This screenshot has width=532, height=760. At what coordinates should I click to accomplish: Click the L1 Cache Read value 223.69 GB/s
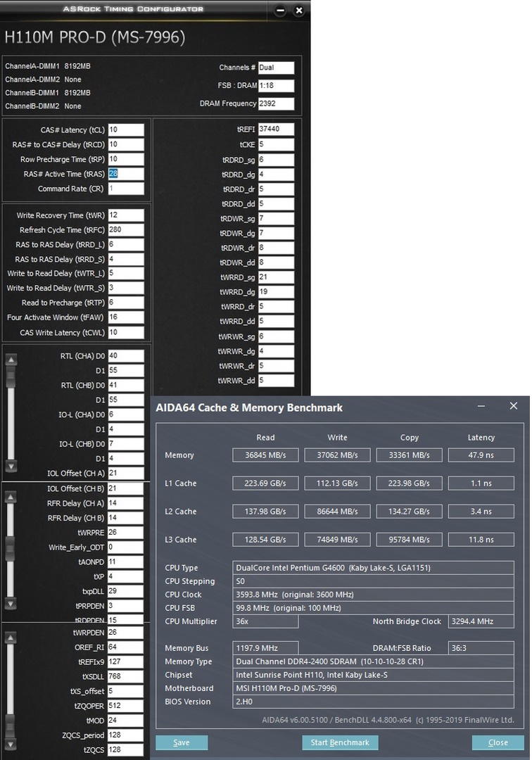tap(265, 483)
